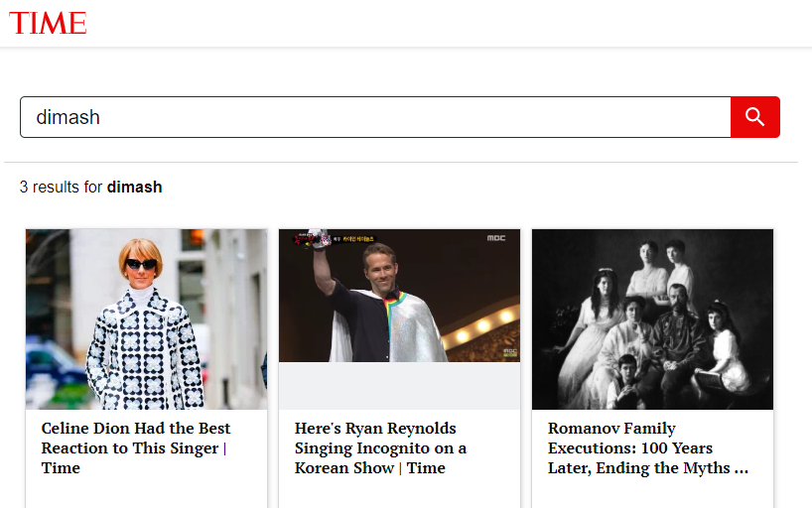Open the Ryan Reynolds singing thumbnail
Viewport: 812px width, 508px height.
click(x=399, y=298)
